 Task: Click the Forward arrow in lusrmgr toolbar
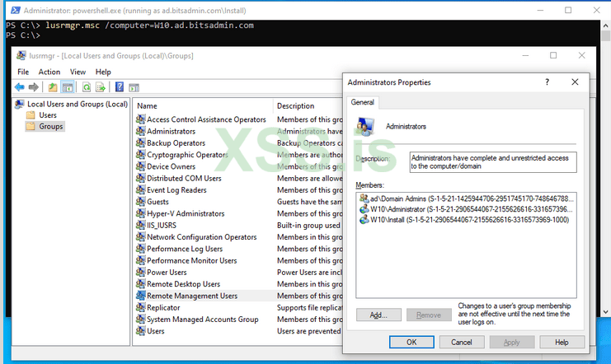tap(34, 87)
